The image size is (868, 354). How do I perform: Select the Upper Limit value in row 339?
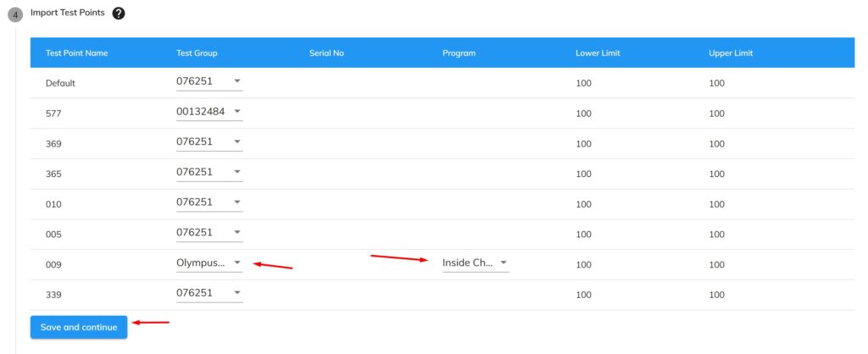coord(716,295)
